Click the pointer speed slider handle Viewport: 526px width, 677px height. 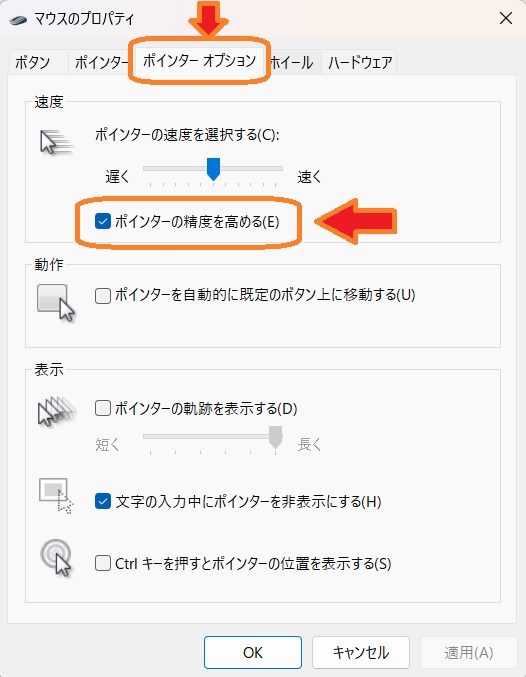tap(213, 169)
